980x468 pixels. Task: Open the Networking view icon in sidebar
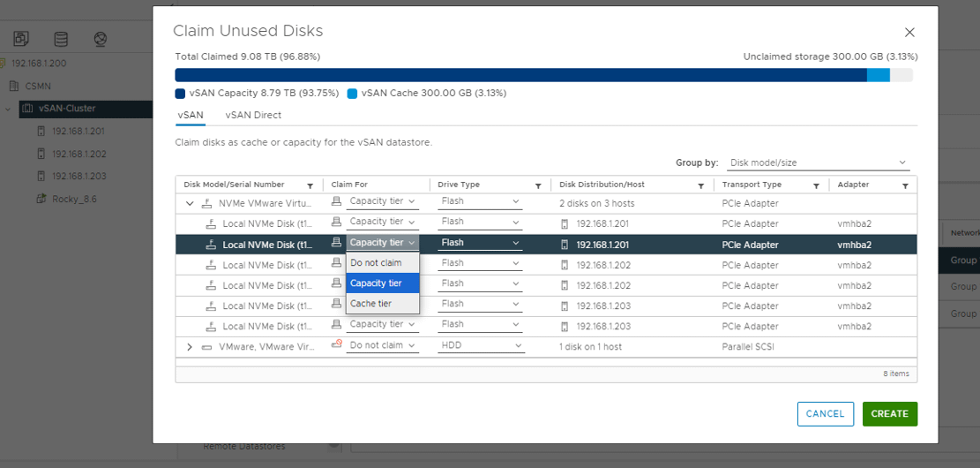[100, 40]
